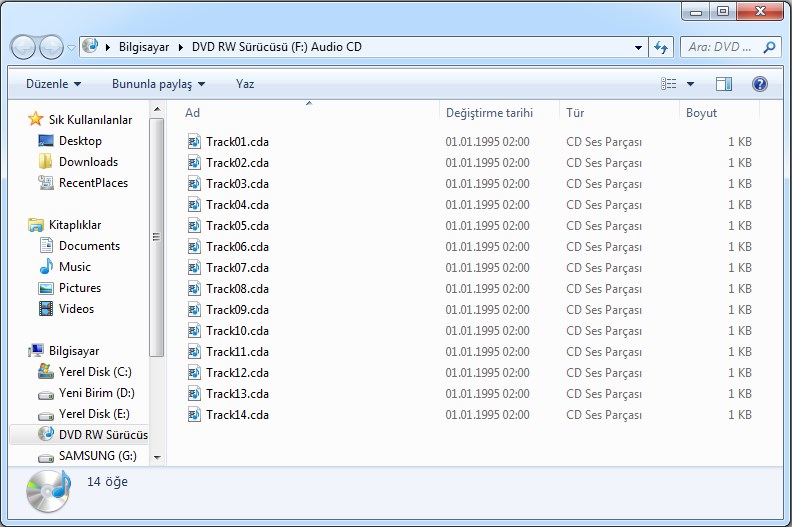
Task: Open the view options dropdown arrow
Action: [690, 85]
